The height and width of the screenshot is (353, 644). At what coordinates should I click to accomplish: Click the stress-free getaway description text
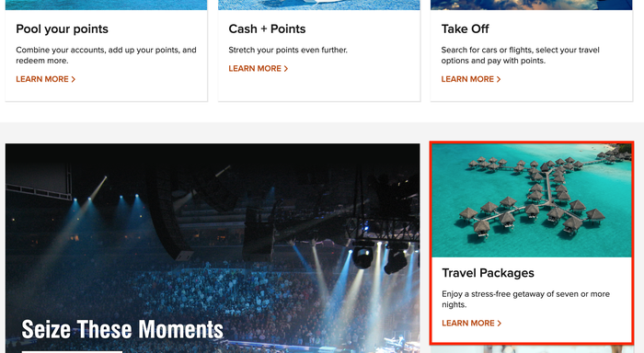pyautogui.click(x=525, y=300)
